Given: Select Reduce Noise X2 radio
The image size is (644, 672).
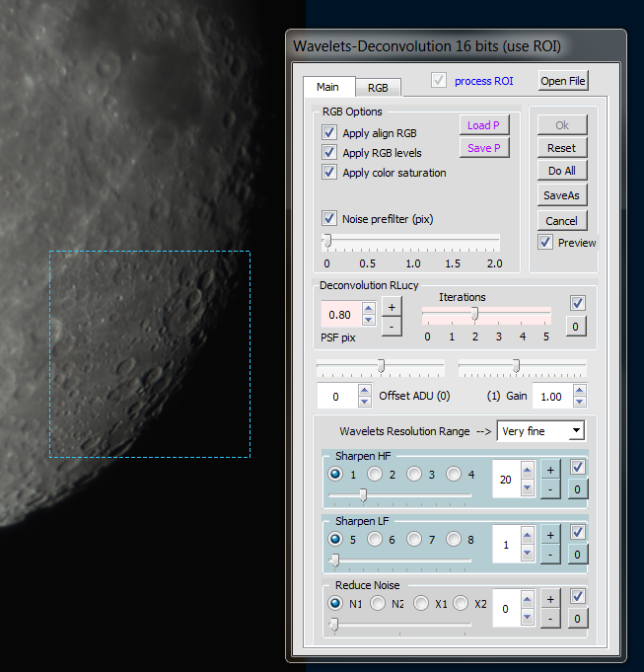Looking at the screenshot, I should click(461, 603).
